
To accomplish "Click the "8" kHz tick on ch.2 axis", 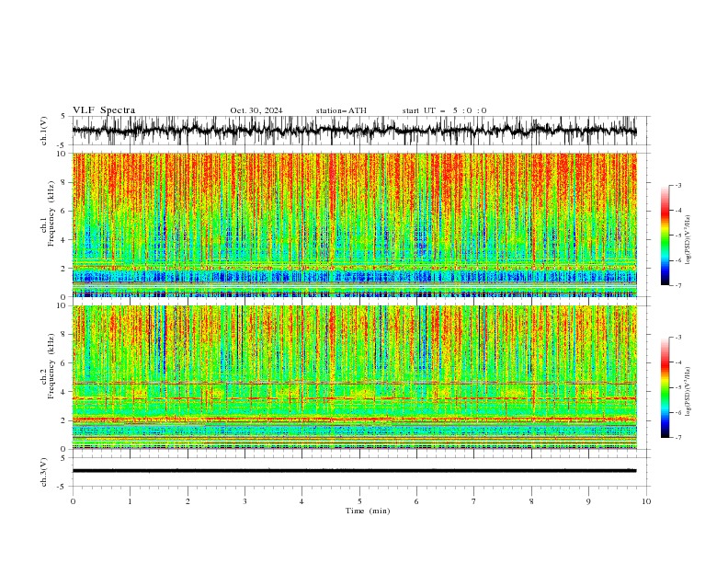I will click(x=65, y=335).
